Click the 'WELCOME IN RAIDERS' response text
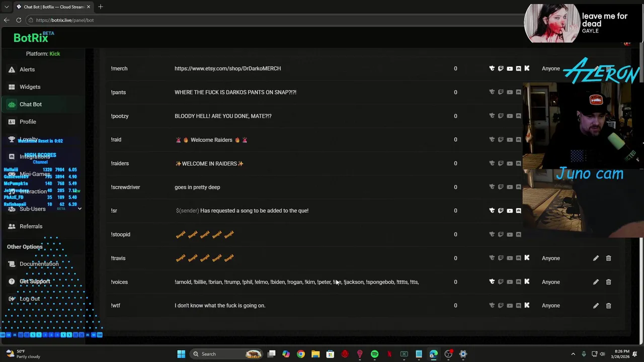 (x=209, y=163)
